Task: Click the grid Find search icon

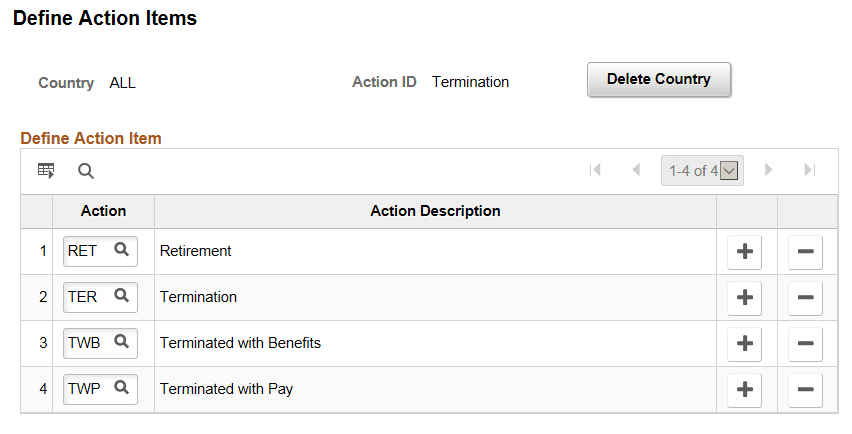Action: [x=86, y=171]
